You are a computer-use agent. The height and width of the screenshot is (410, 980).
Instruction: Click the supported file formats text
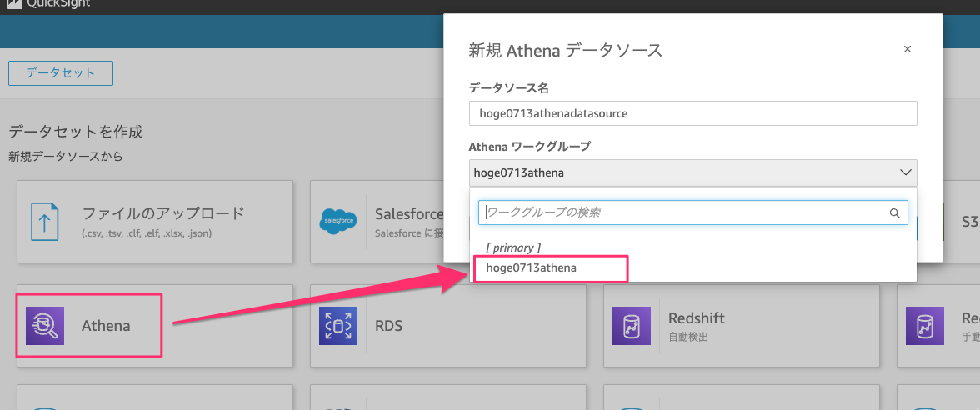[147, 234]
